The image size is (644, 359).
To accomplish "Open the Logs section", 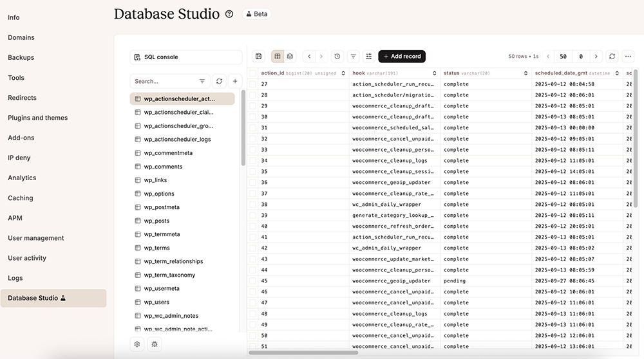I will pyautogui.click(x=15, y=278).
